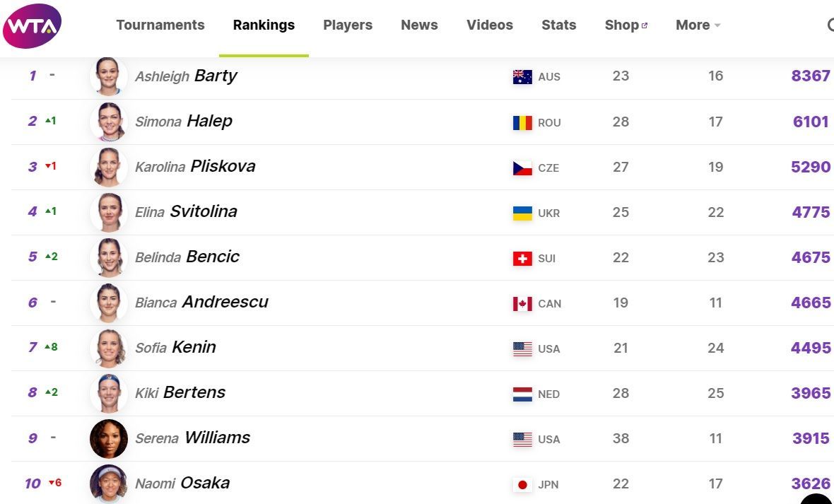The width and height of the screenshot is (834, 504).
Task: Click the Czech flag icon
Action: click(522, 168)
